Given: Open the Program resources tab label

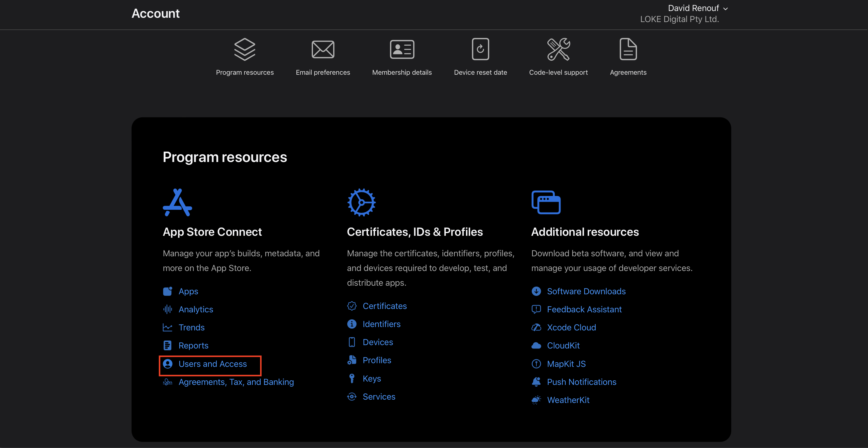Looking at the screenshot, I should click(245, 72).
